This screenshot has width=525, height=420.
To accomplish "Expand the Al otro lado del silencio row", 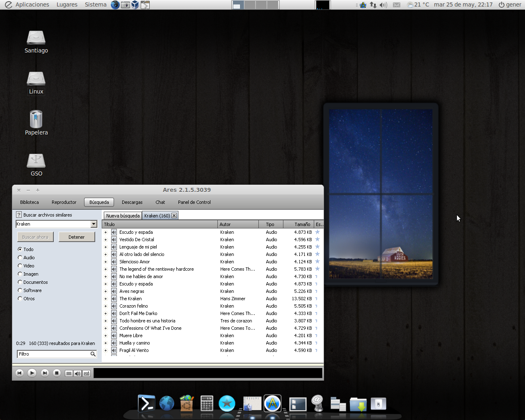I will point(105,254).
